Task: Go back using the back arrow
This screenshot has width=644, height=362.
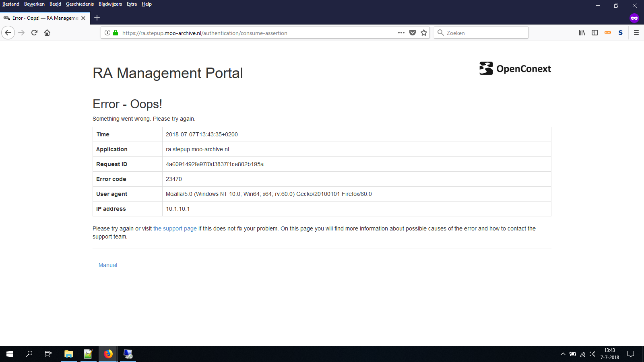Action: [8, 33]
